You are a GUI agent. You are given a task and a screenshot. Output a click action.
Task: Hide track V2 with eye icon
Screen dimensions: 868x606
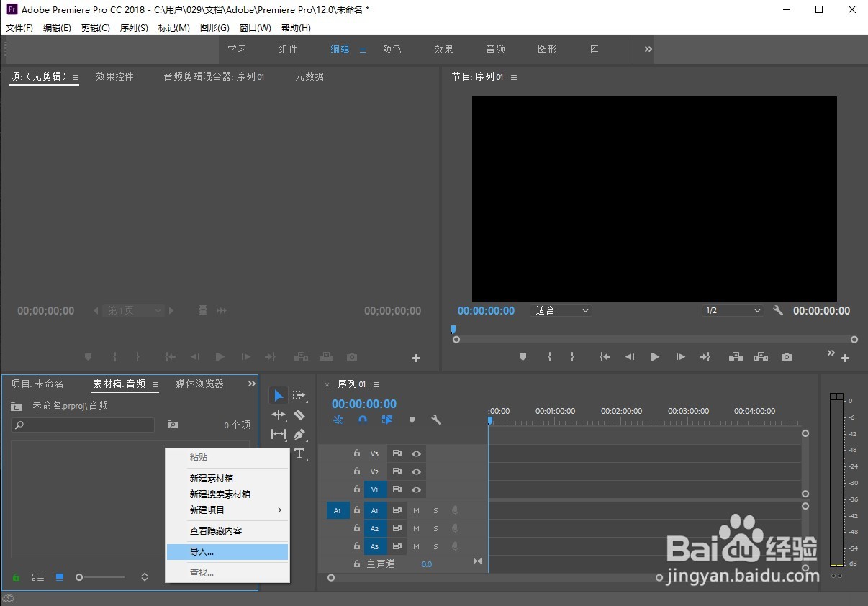pyautogui.click(x=416, y=471)
